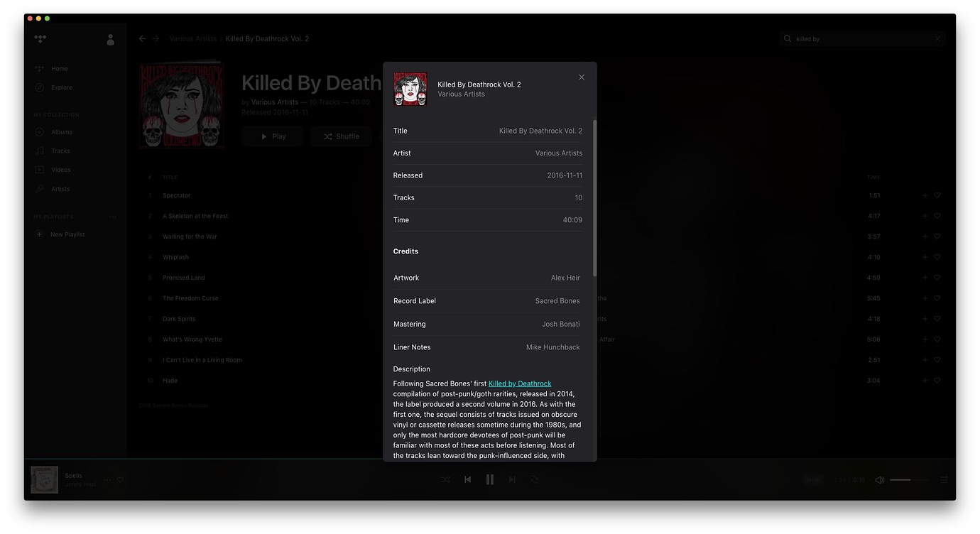Favorite the 4:17 track
The image size is (980, 534).
[937, 216]
